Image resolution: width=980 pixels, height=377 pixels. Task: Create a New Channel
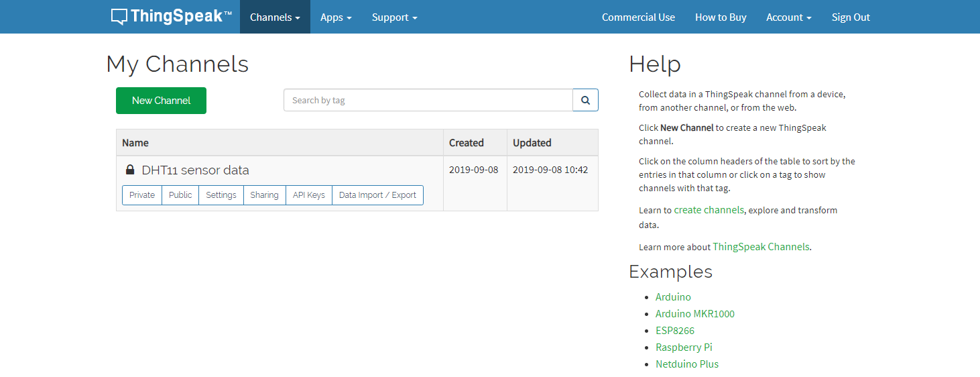click(161, 101)
